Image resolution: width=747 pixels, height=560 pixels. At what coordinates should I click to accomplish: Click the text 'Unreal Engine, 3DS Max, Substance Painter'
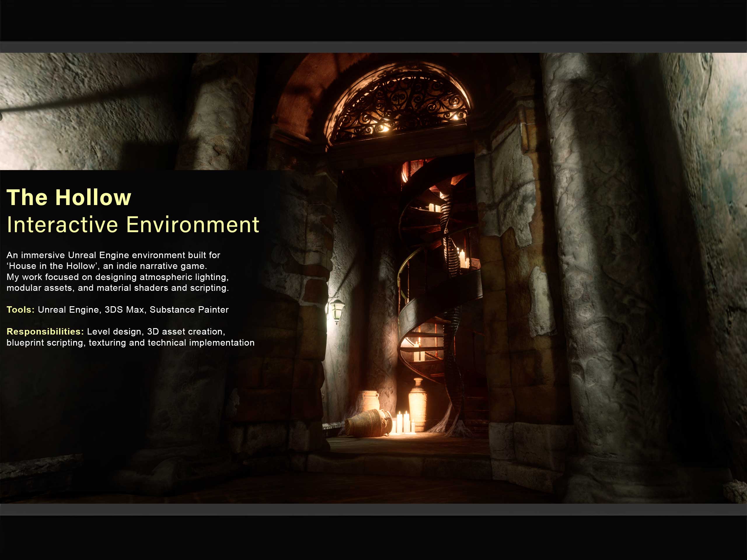(x=133, y=309)
